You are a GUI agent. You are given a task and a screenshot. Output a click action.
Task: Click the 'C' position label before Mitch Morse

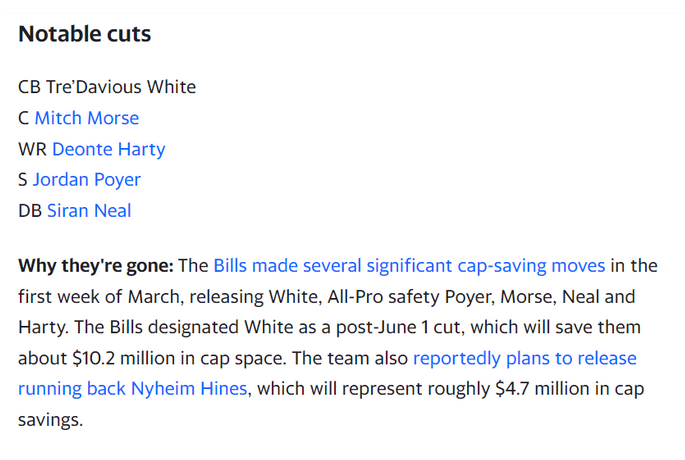coord(24,118)
